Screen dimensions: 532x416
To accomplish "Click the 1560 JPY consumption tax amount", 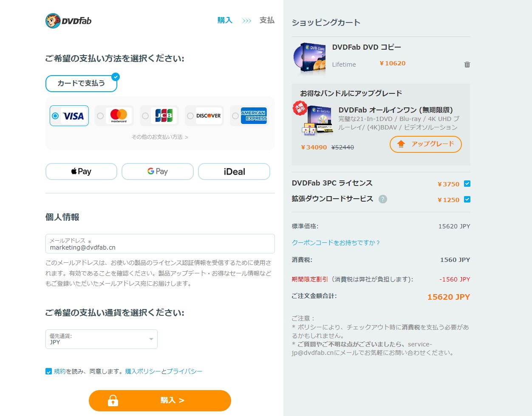I will point(455,260).
